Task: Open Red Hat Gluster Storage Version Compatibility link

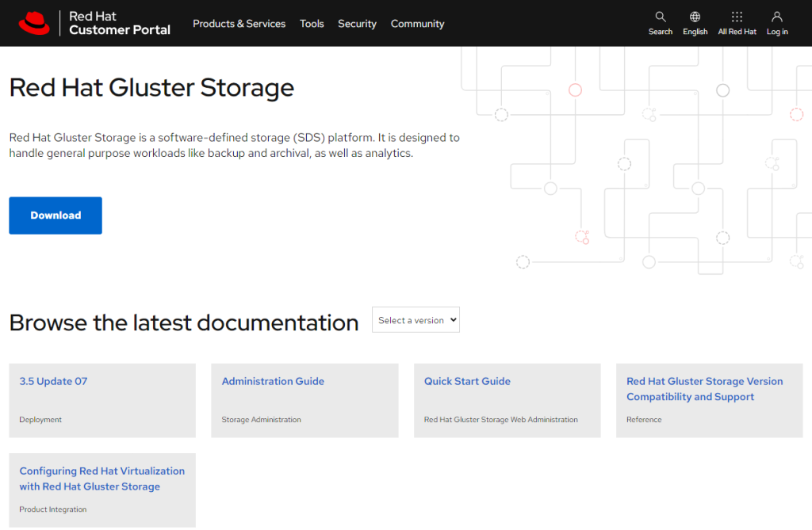Action: 704,389
